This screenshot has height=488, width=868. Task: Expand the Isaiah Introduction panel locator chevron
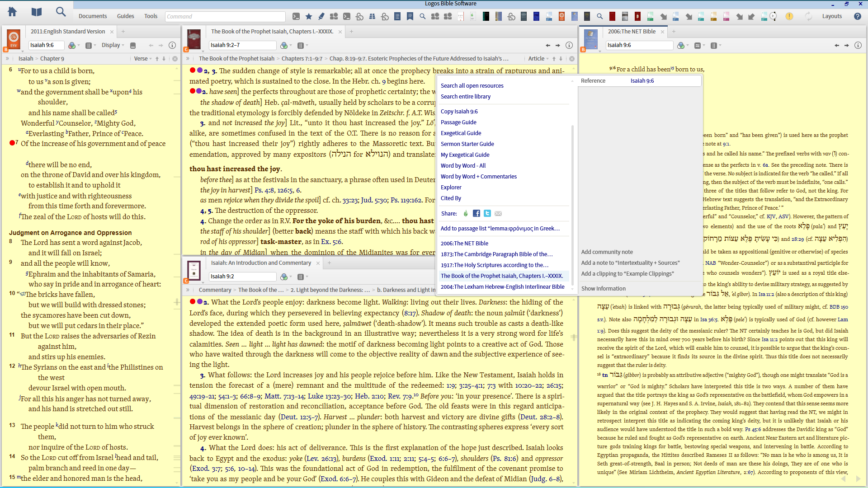click(188, 290)
